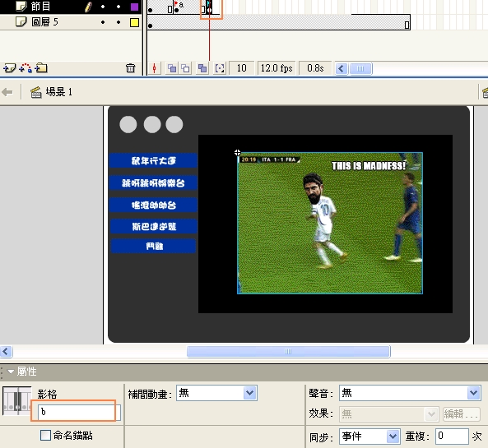Click purple outline swatch of 節目 layer
The height and width of the screenshot is (448, 488).
point(134,7)
